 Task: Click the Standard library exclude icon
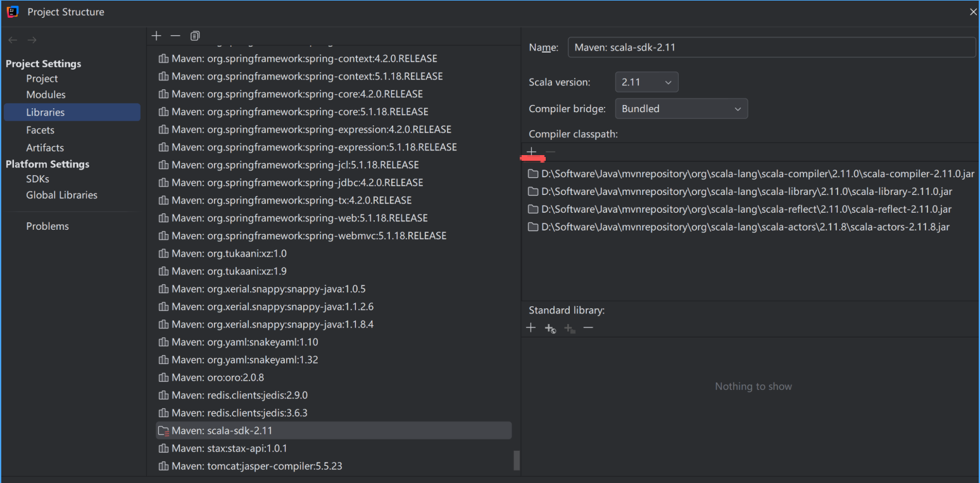click(569, 328)
